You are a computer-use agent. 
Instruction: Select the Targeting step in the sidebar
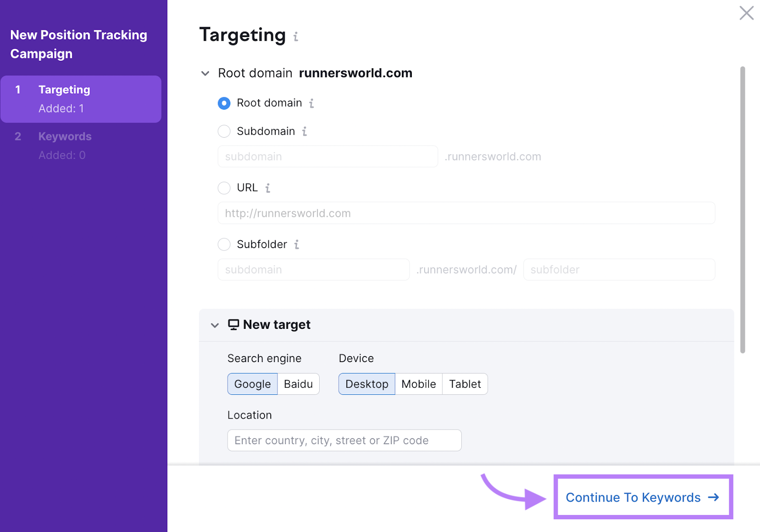tap(64, 89)
